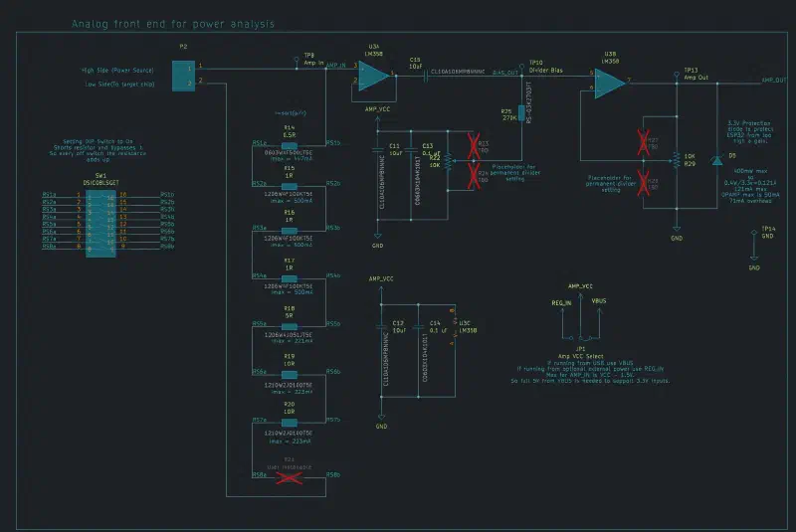Click the VBUS power arrow near JP1
The width and height of the screenshot is (796, 532).
(600, 311)
